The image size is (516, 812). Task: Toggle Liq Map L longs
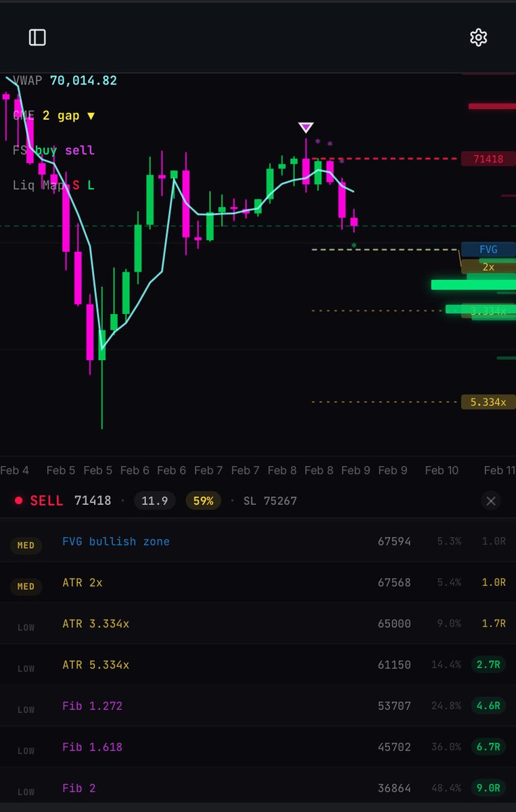tap(91, 185)
